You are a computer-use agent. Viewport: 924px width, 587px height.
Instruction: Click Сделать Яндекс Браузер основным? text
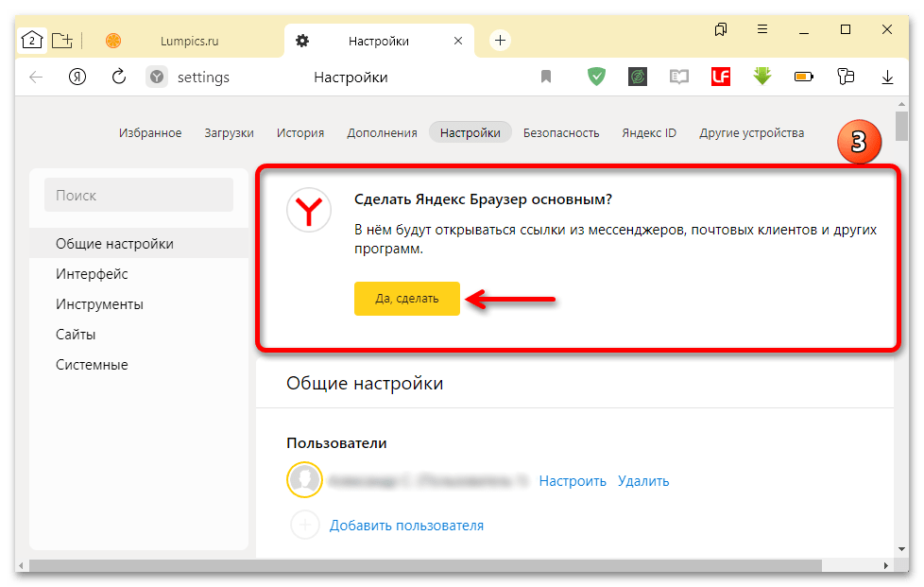point(483,199)
